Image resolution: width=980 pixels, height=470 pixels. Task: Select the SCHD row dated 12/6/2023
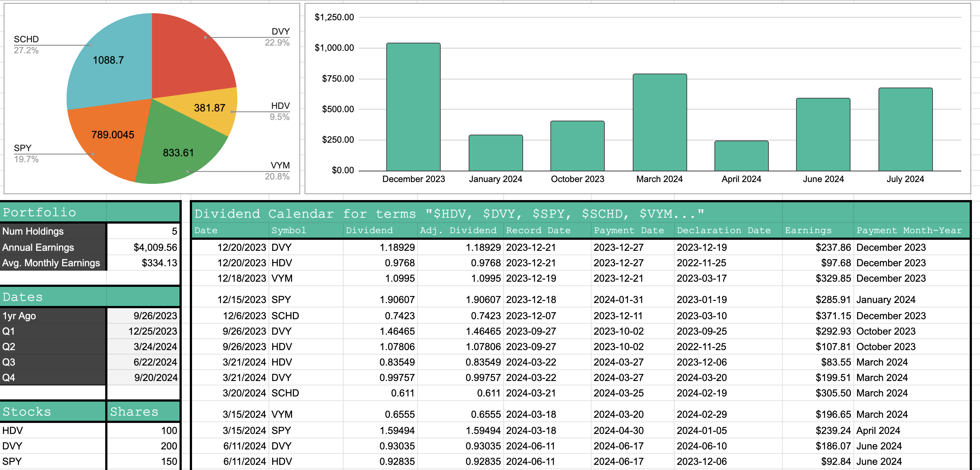(x=580, y=316)
